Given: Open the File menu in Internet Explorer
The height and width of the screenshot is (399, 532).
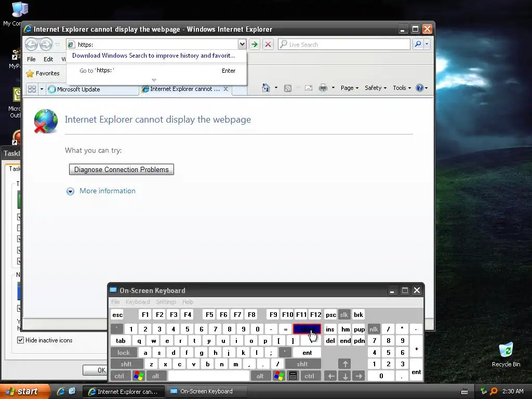Looking at the screenshot, I should point(31,59).
